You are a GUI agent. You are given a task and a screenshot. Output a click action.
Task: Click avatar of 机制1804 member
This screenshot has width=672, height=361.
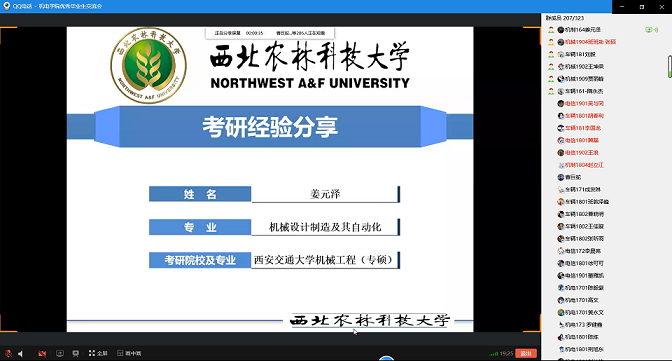561,165
